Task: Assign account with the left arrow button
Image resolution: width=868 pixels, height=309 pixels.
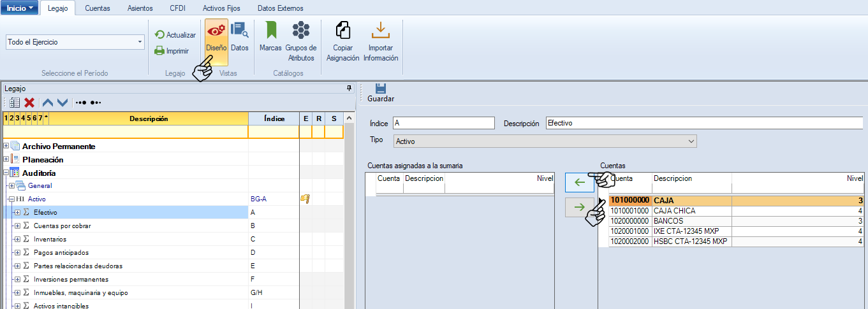Action: click(579, 182)
